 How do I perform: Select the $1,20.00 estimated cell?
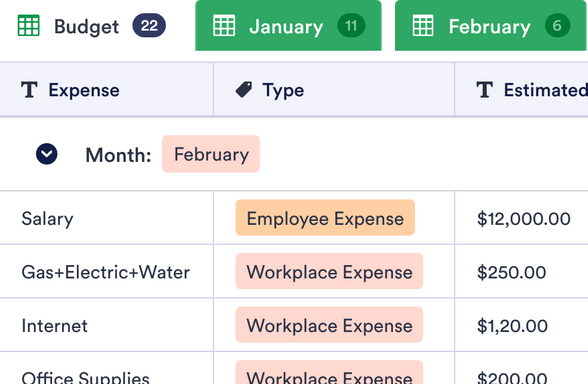[521, 326]
